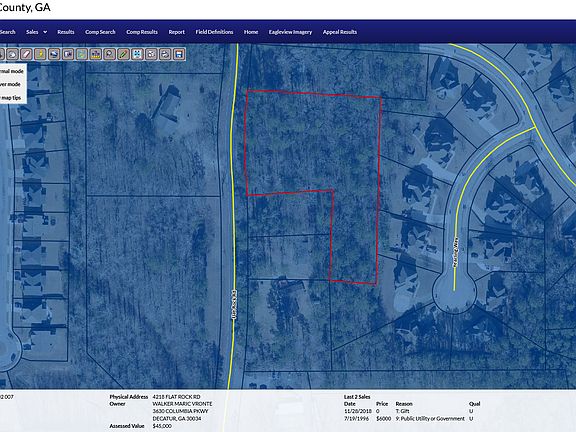The width and height of the screenshot is (576, 432).
Task: Open Comp Results in navigation bar
Action: pyautogui.click(x=142, y=32)
